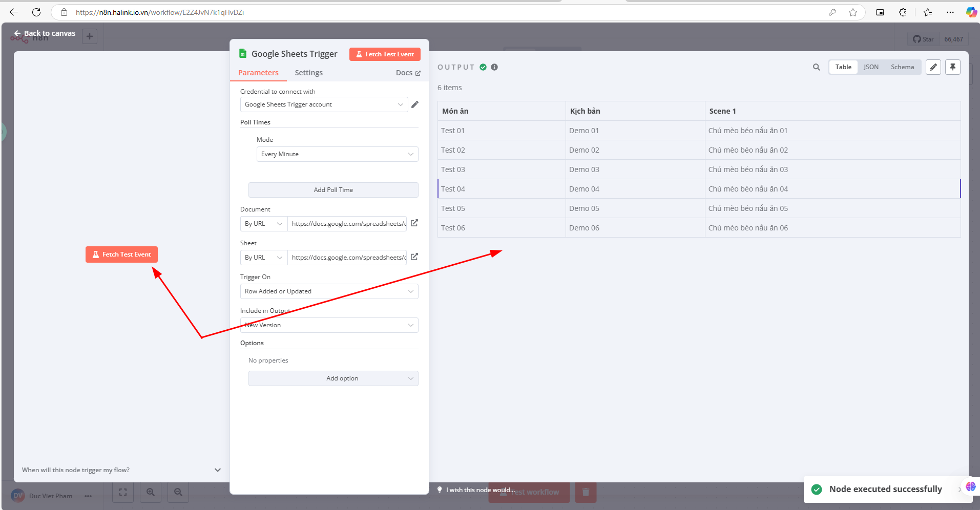Select Test 04 cell

502,189
